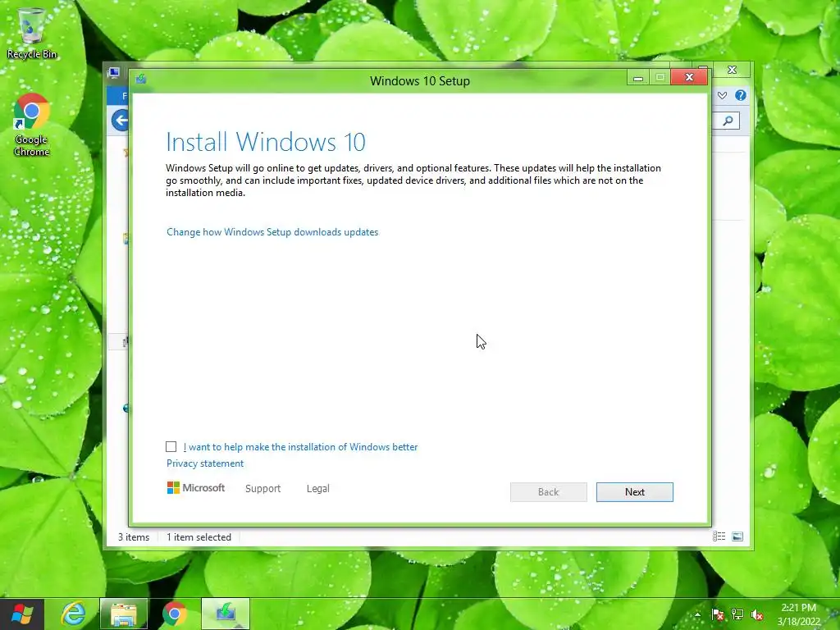Launch Chrome from the taskbar
Viewport: 840px width, 630px height.
coord(174,614)
